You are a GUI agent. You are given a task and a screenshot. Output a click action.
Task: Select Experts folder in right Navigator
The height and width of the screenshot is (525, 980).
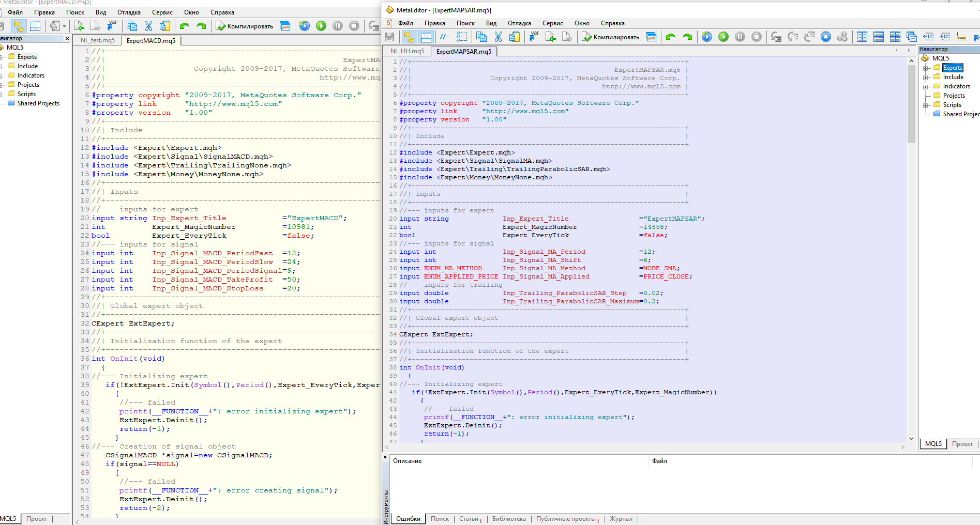tap(953, 68)
